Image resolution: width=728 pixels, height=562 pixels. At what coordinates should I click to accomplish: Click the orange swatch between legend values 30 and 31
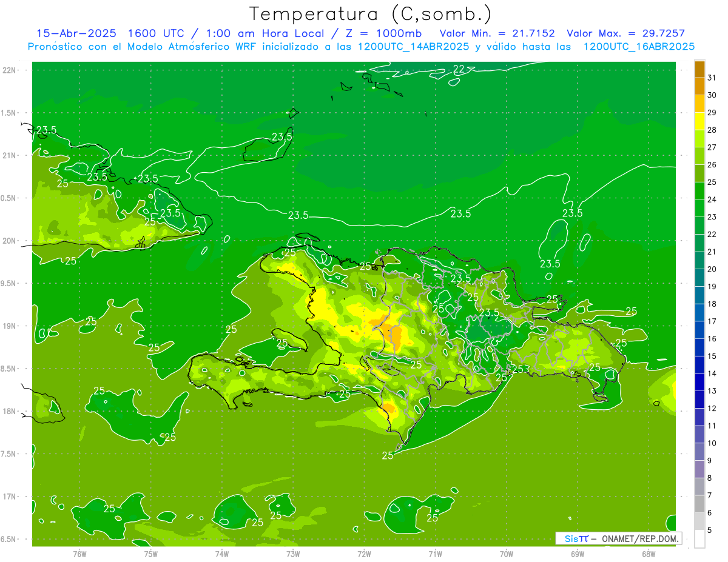[699, 86]
